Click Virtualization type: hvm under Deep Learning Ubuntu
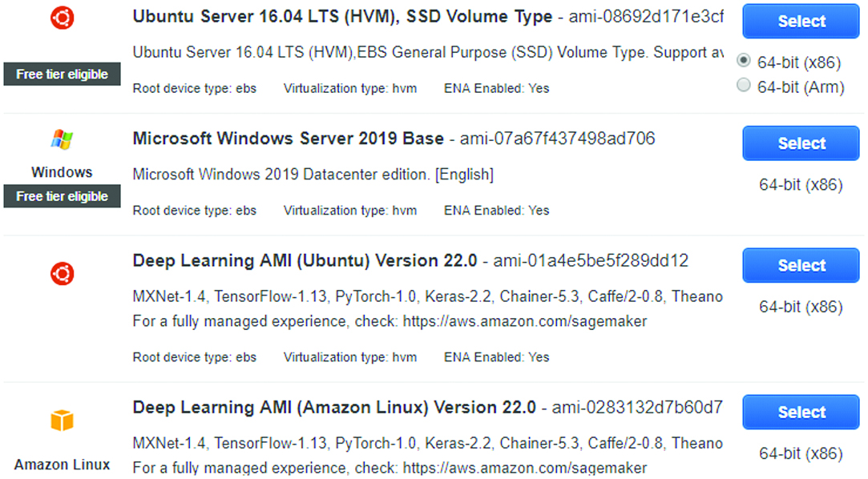The image size is (868, 479). pos(350,357)
